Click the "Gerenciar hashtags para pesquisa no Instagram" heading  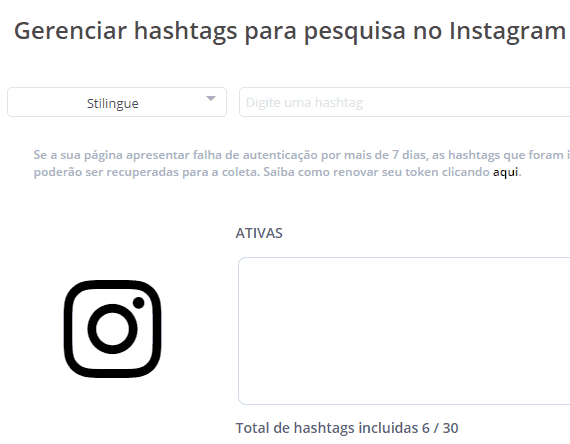coord(290,31)
